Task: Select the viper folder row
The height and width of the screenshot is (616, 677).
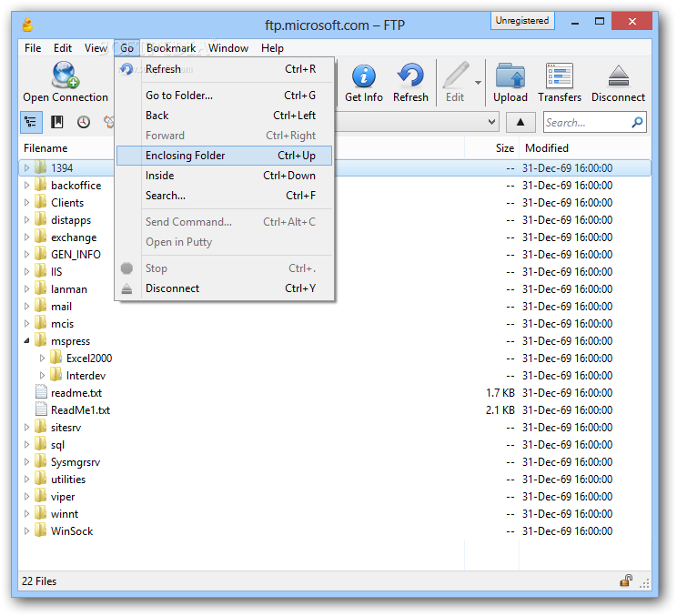Action: pos(335,497)
